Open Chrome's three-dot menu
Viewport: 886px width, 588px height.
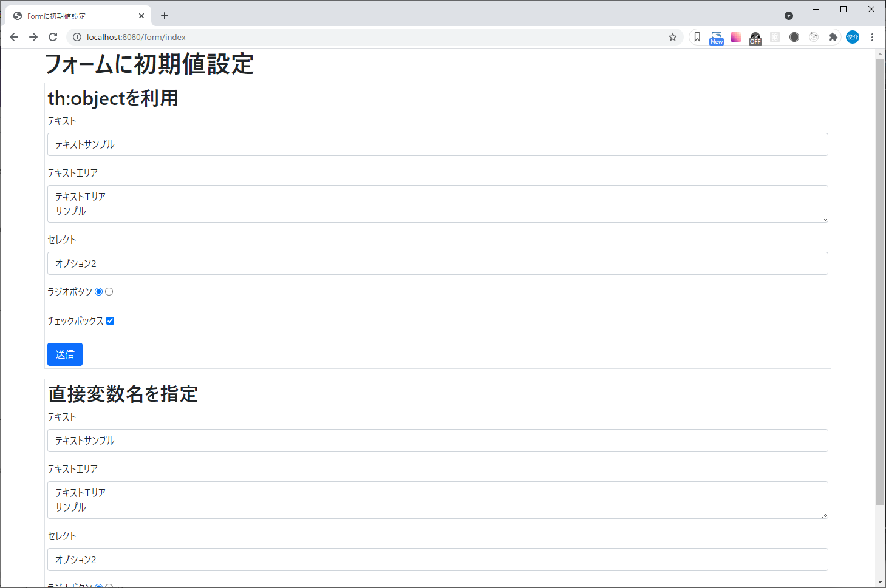click(873, 37)
